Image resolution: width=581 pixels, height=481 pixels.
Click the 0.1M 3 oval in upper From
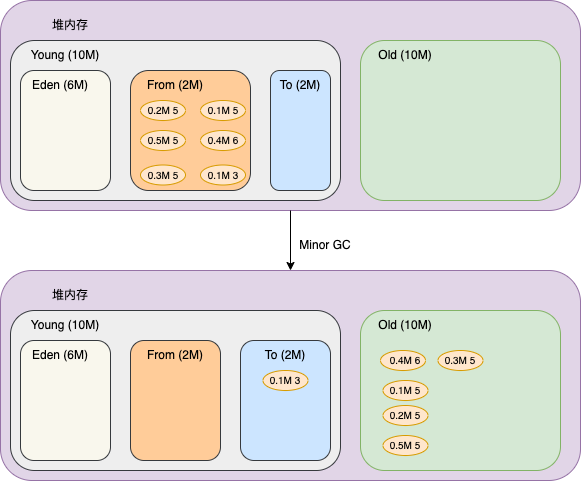click(223, 175)
